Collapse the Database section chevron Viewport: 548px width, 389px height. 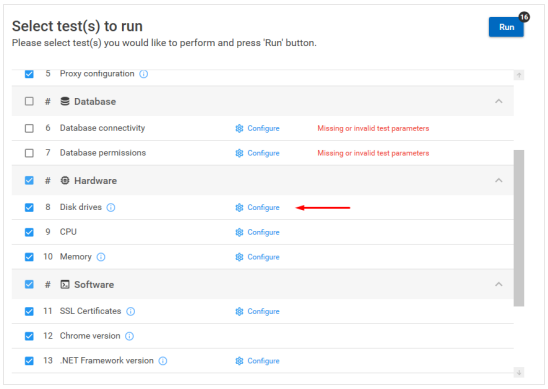(x=499, y=101)
